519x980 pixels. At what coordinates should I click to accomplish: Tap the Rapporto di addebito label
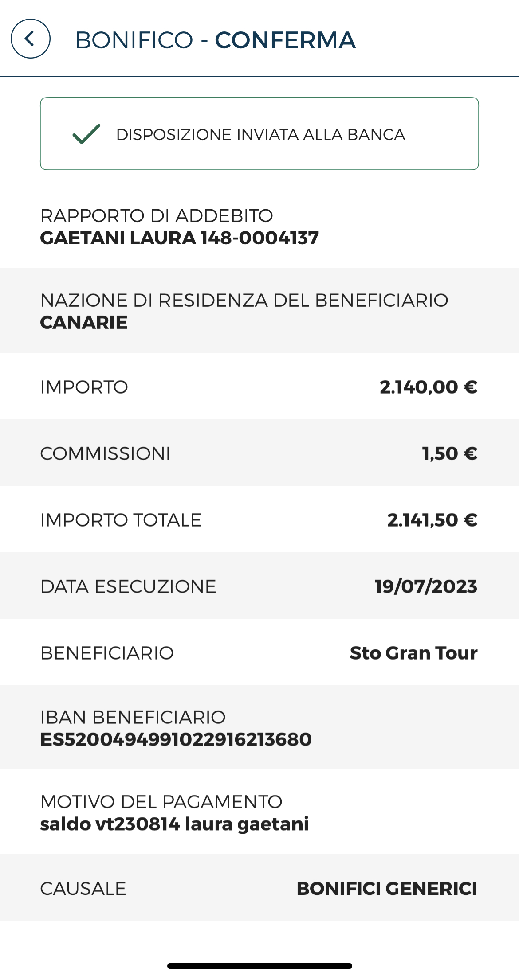pyautogui.click(x=157, y=216)
